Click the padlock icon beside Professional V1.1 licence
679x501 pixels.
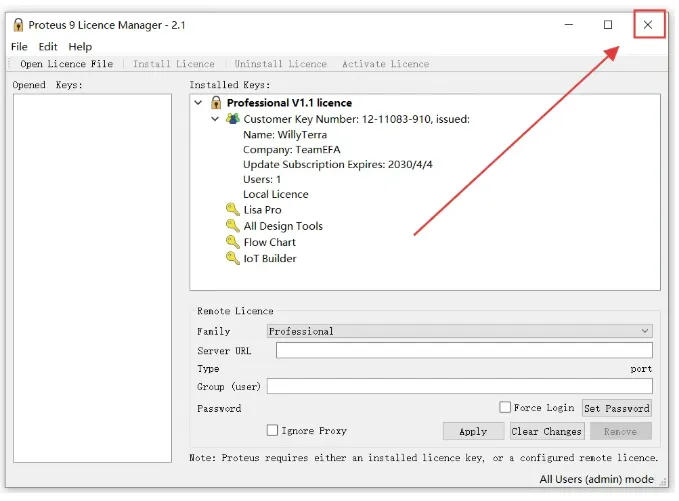point(216,103)
